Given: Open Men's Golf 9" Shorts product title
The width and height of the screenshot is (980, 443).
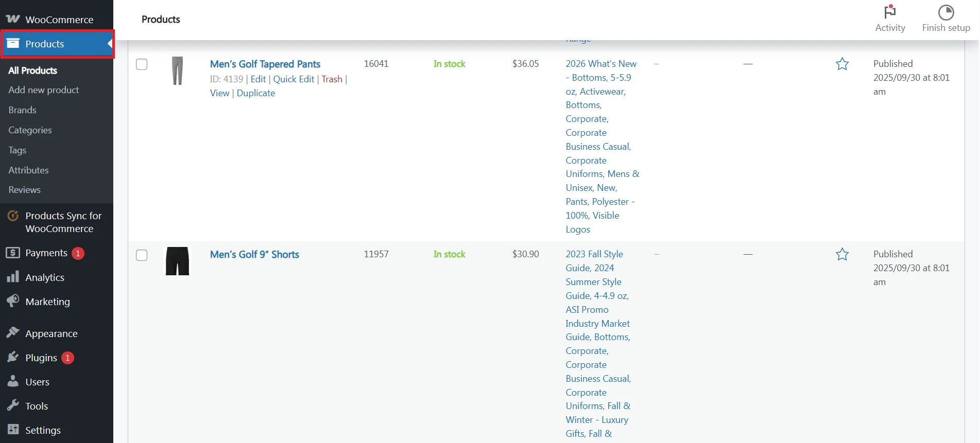Looking at the screenshot, I should tap(254, 255).
